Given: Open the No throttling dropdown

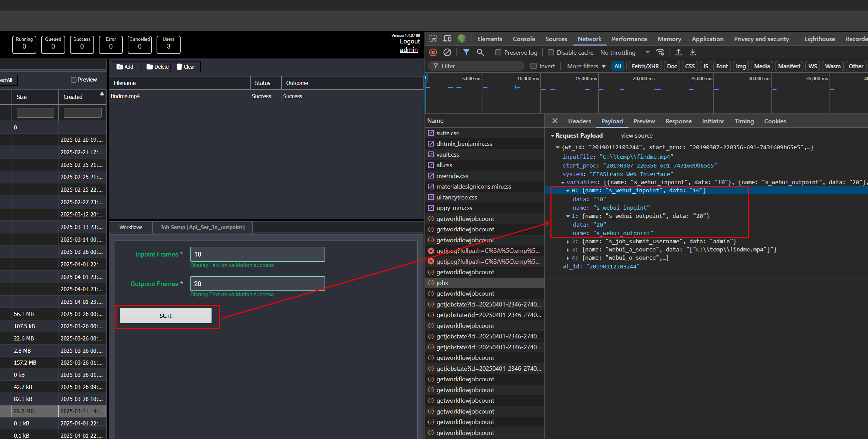Looking at the screenshot, I should click(625, 52).
